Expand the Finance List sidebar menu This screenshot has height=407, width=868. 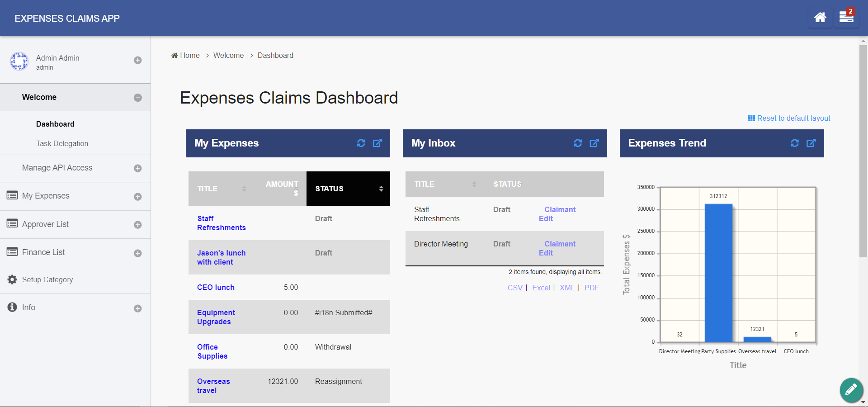tap(138, 253)
